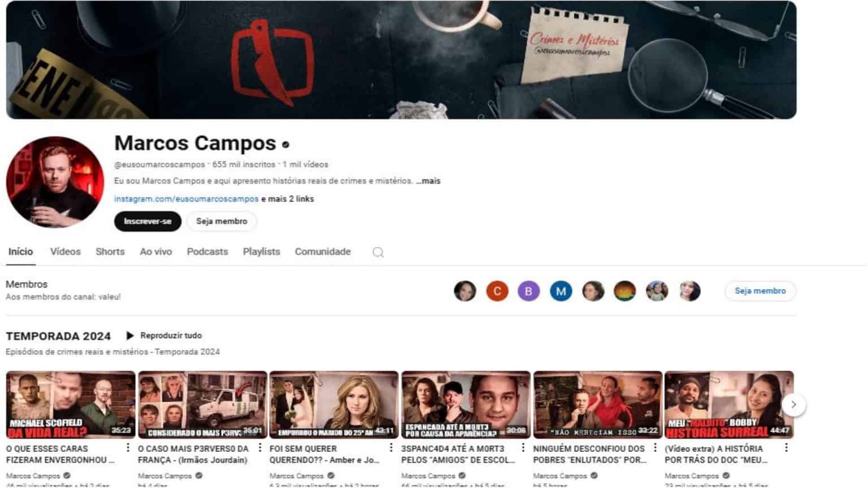Open options menu for the Amber e Jo video
This screenshot has width=868, height=488.
390,447
